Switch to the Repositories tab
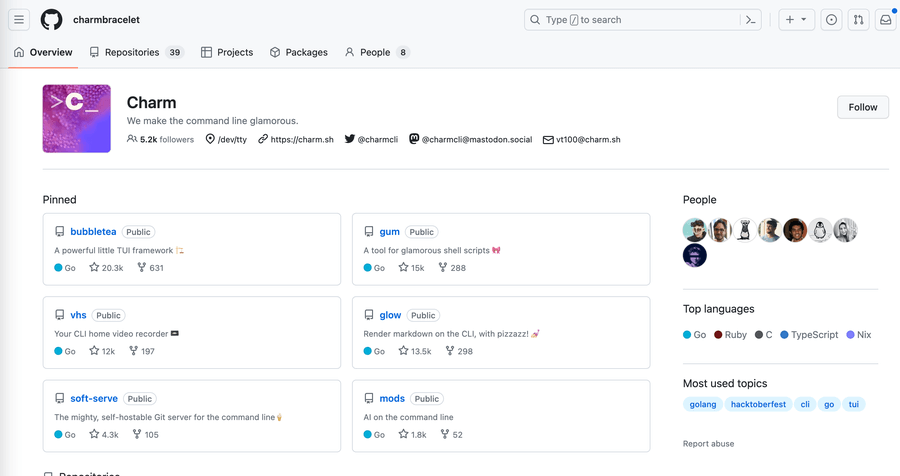 tap(137, 52)
